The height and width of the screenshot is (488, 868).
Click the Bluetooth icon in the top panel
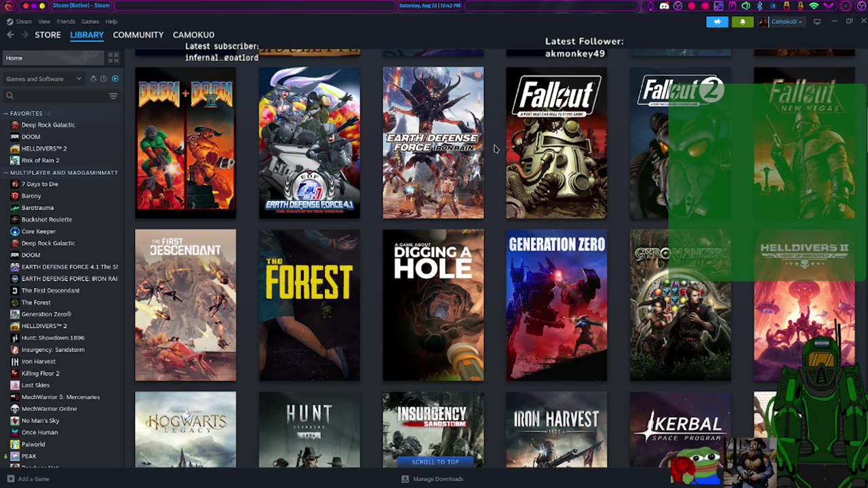pos(759,6)
